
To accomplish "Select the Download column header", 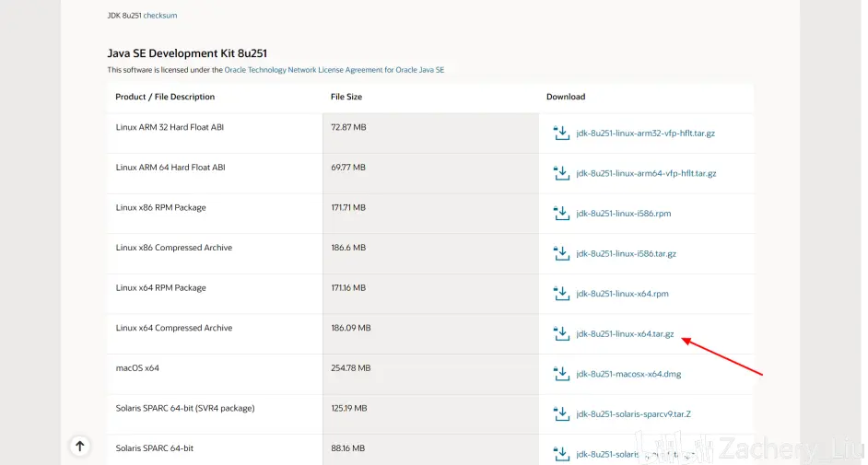I will tap(566, 97).
